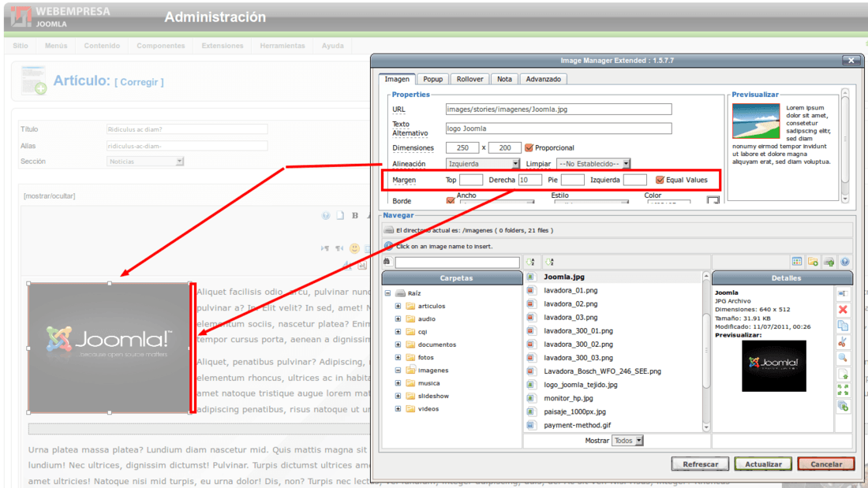Select monitor_hp.jpg in file list

[568, 398]
